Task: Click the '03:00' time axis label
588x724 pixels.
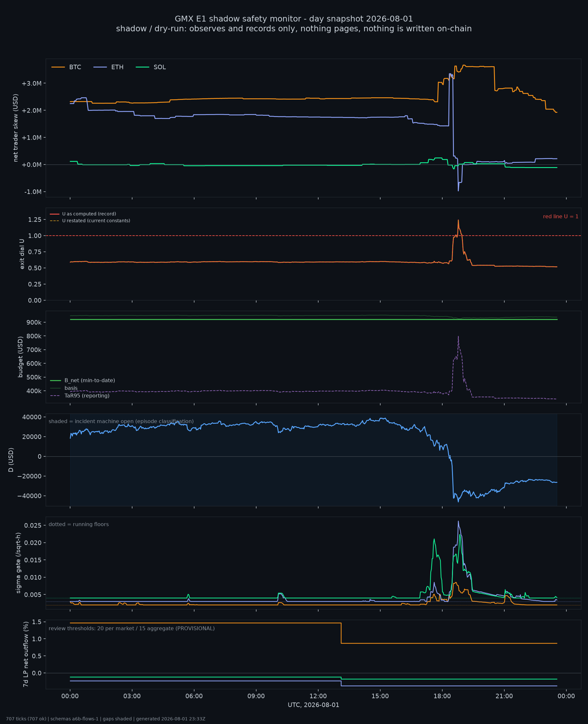Action: [x=132, y=696]
